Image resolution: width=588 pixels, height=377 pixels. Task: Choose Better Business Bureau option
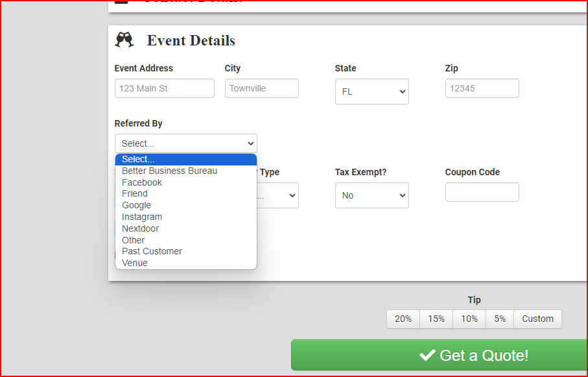170,171
